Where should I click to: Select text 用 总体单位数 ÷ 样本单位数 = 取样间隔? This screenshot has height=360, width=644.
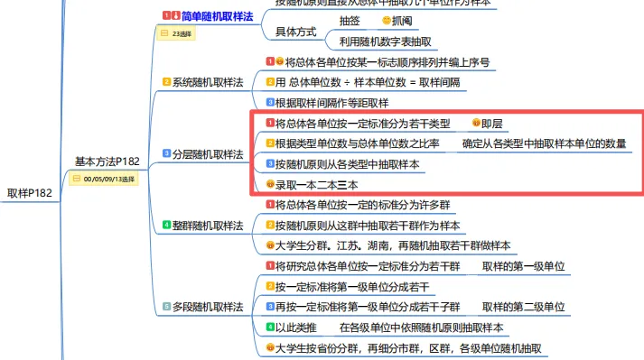[368, 82]
